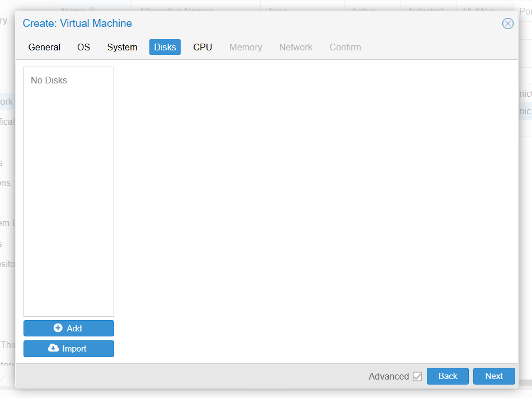Screen dimensions: 532x398
Task: Jump to the Confirm tab
Action: [x=345, y=47]
